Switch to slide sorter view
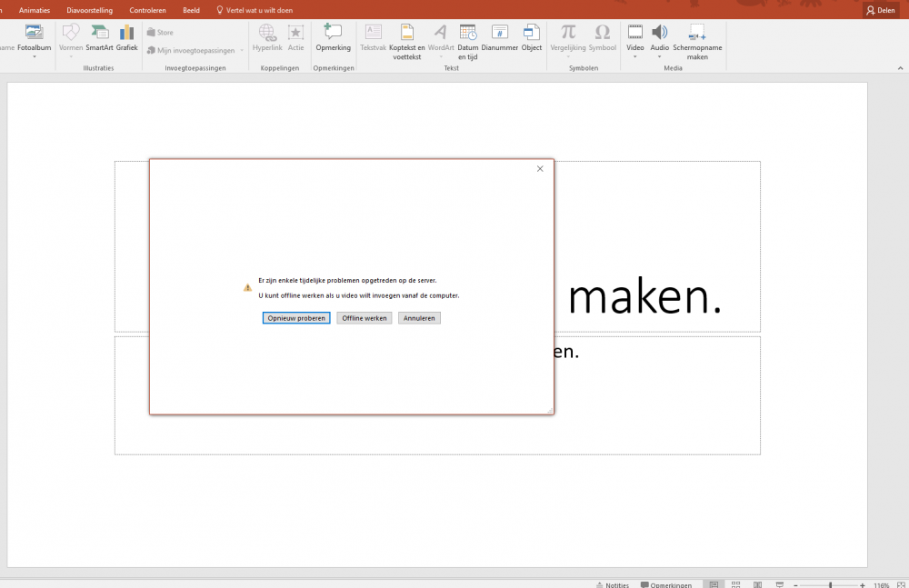This screenshot has height=588, width=909. (x=734, y=584)
